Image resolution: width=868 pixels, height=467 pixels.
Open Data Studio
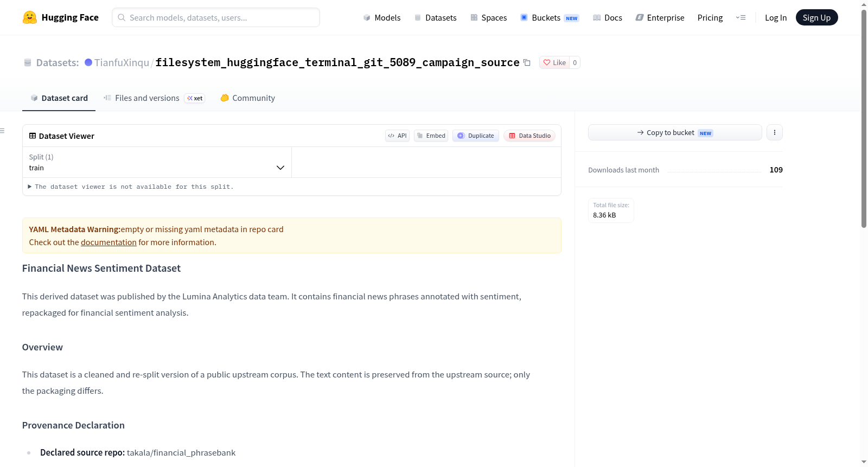[529, 136]
